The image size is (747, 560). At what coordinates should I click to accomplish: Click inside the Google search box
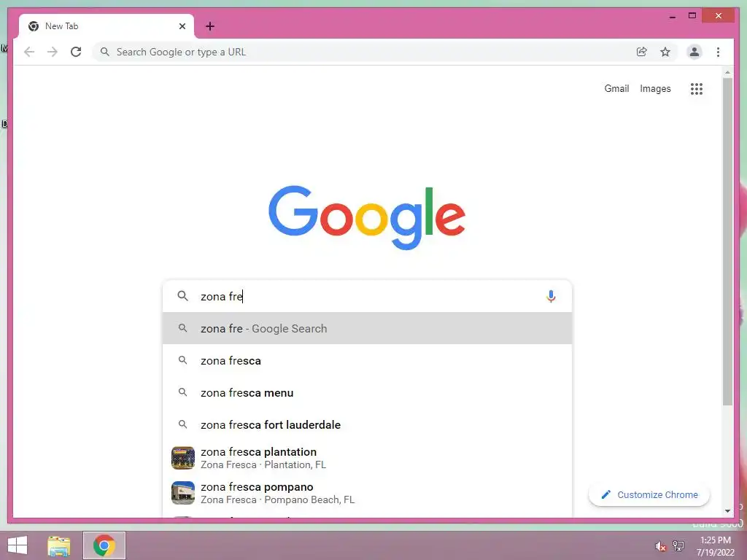point(367,296)
